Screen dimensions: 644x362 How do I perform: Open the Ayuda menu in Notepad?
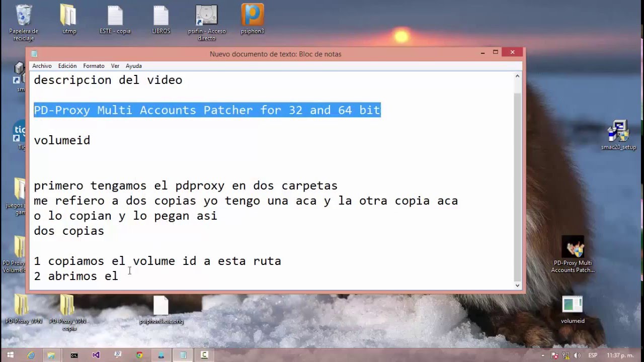coord(134,66)
